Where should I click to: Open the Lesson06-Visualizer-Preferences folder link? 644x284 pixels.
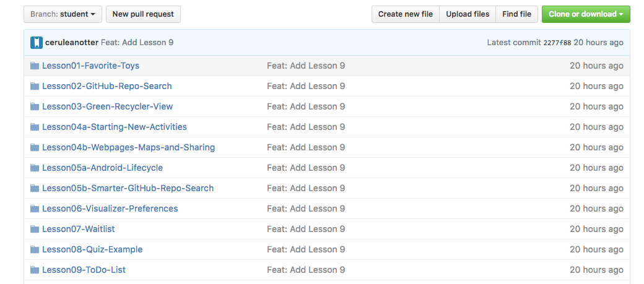pos(110,209)
